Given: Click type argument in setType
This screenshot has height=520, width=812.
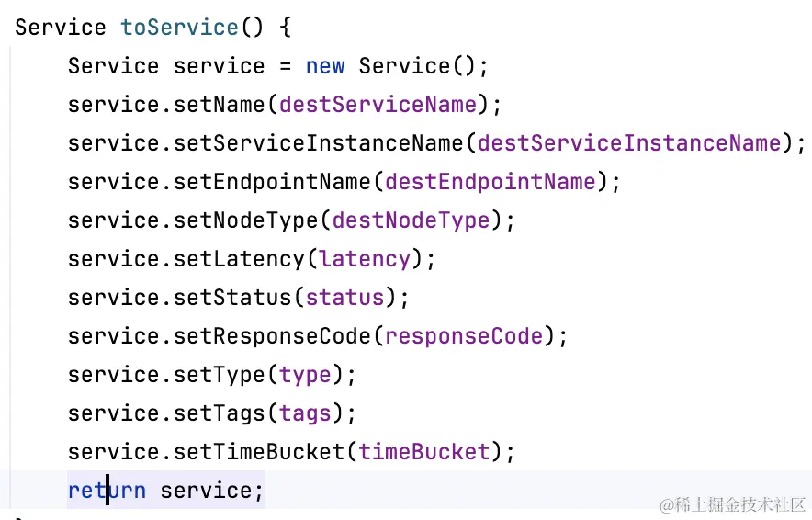Looking at the screenshot, I should point(306,376).
